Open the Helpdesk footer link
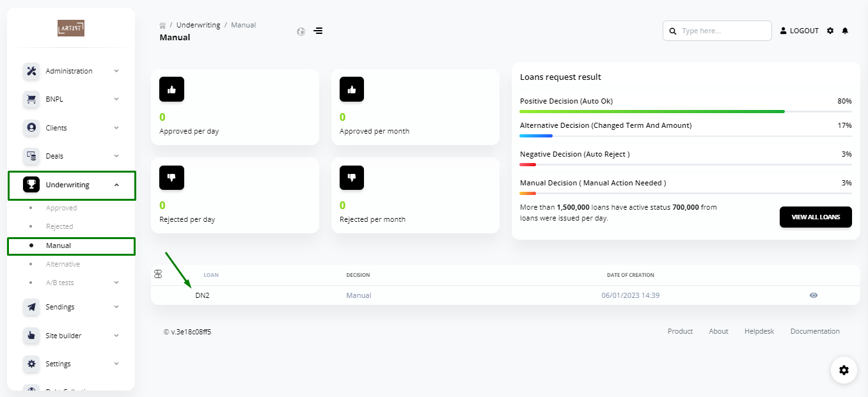Viewport: 868px width, 397px height. (759, 331)
